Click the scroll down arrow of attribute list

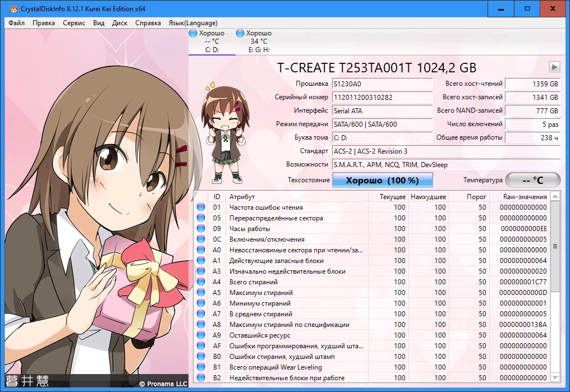pyautogui.click(x=555, y=377)
